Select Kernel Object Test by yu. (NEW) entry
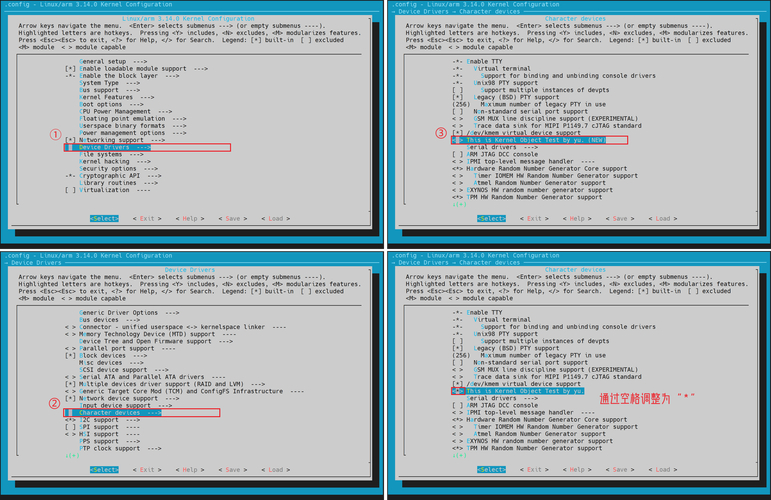Screen dimensions: 771x500 [x=539, y=140]
